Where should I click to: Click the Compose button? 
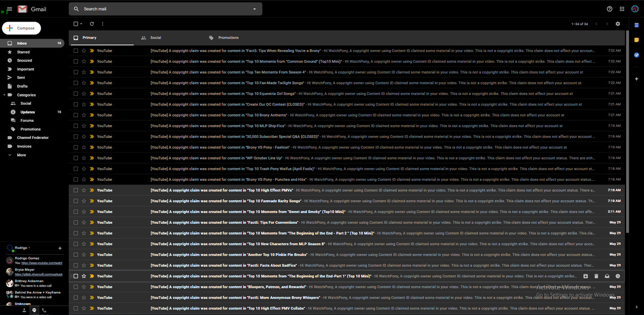coord(21,28)
